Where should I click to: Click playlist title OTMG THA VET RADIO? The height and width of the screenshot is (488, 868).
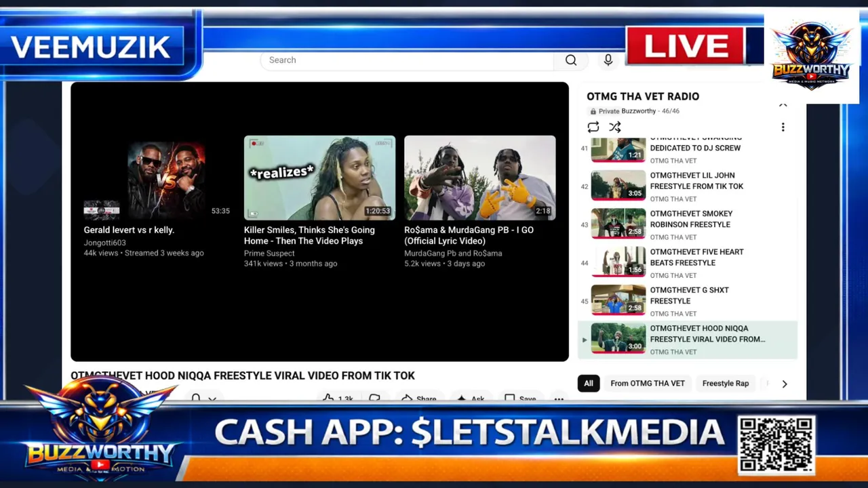(x=643, y=96)
